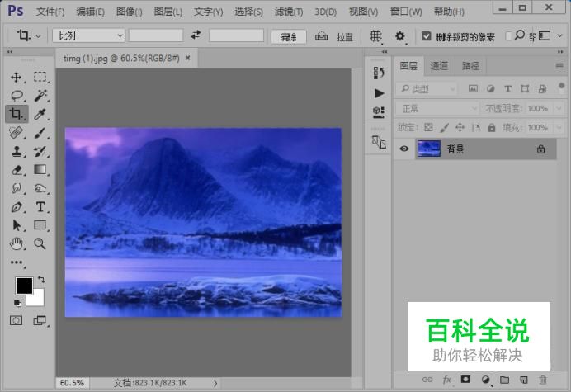Viewport: 571px width, 392px height.
Task: Open the opacity 100% dropdown arrow
Action: (559, 109)
